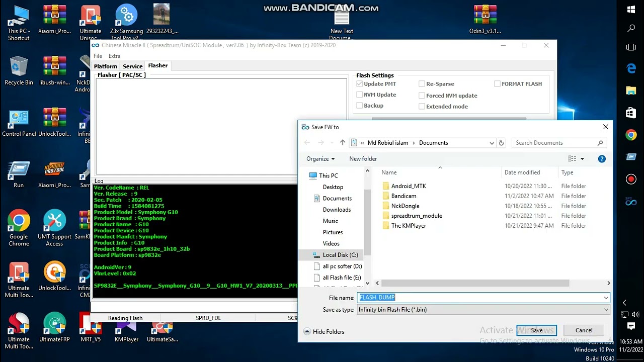Enable Extended mode checkbox
Image resolution: width=644 pixels, height=362 pixels.
422,107
